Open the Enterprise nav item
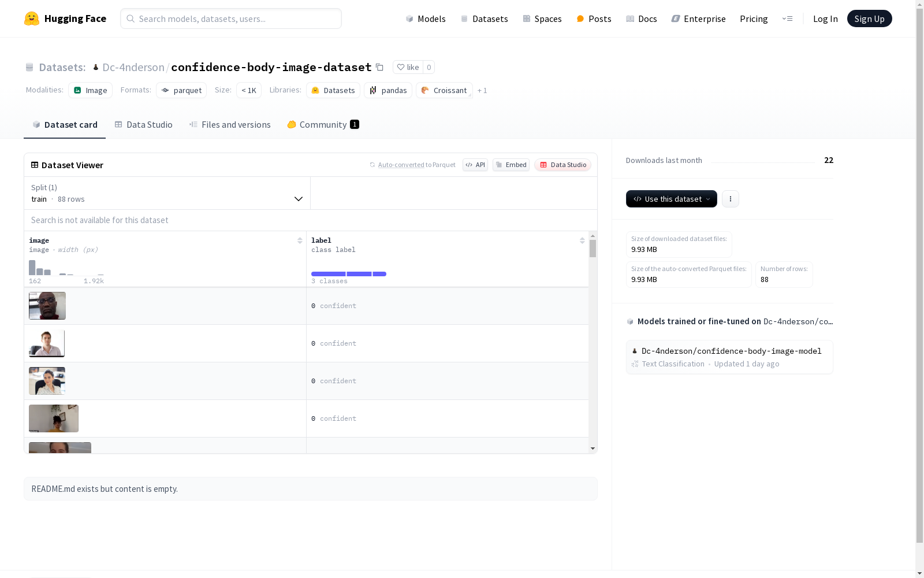Viewport: 924px width, 578px height. [x=699, y=18]
